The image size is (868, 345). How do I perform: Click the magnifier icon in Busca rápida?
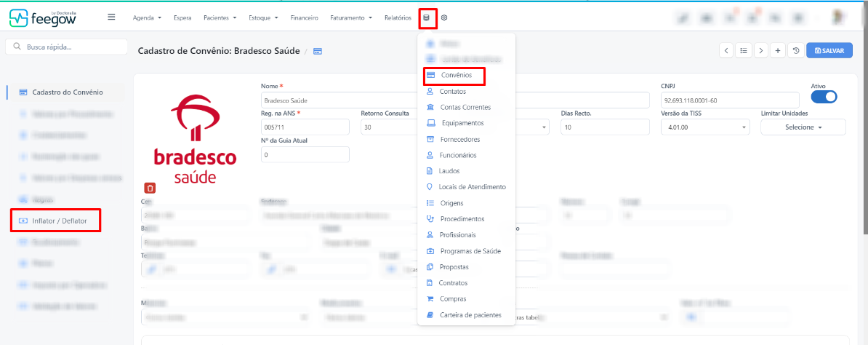17,47
